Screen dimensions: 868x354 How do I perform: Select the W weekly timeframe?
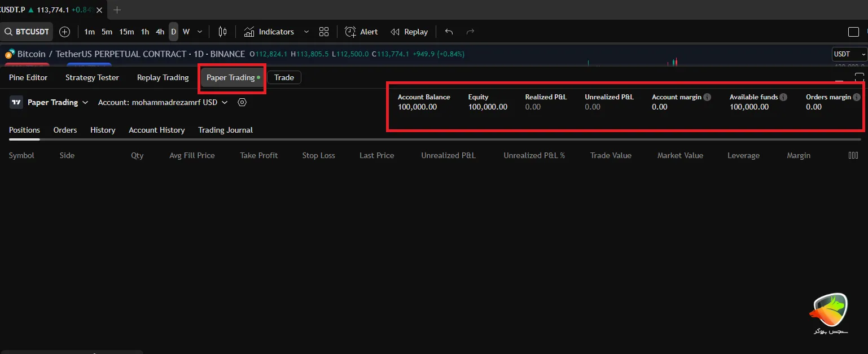(186, 32)
